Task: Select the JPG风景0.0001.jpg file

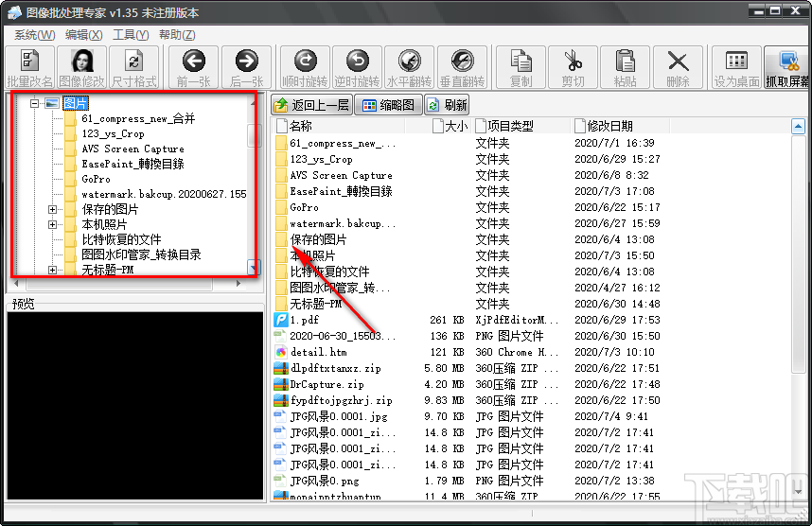Action: [339, 416]
